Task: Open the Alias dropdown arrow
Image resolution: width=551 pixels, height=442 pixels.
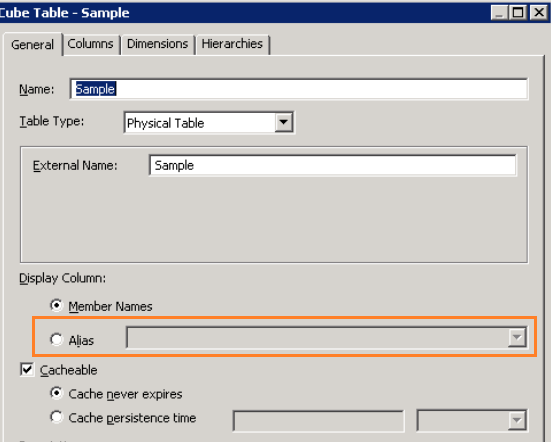Action: pyautogui.click(x=517, y=337)
